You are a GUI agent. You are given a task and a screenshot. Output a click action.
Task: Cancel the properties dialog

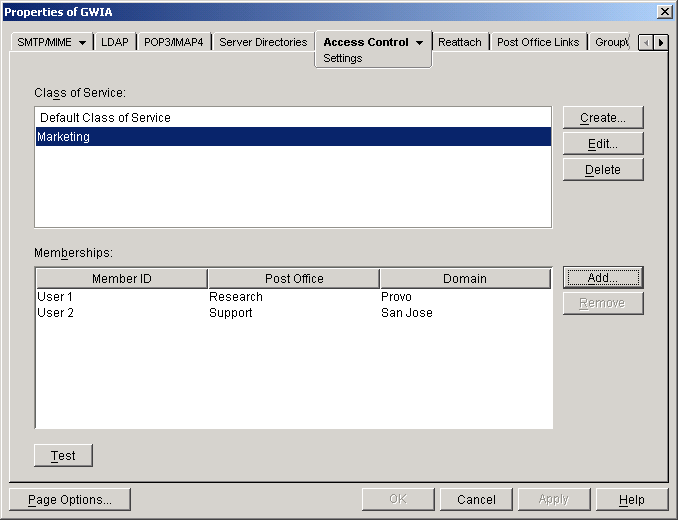point(476,500)
